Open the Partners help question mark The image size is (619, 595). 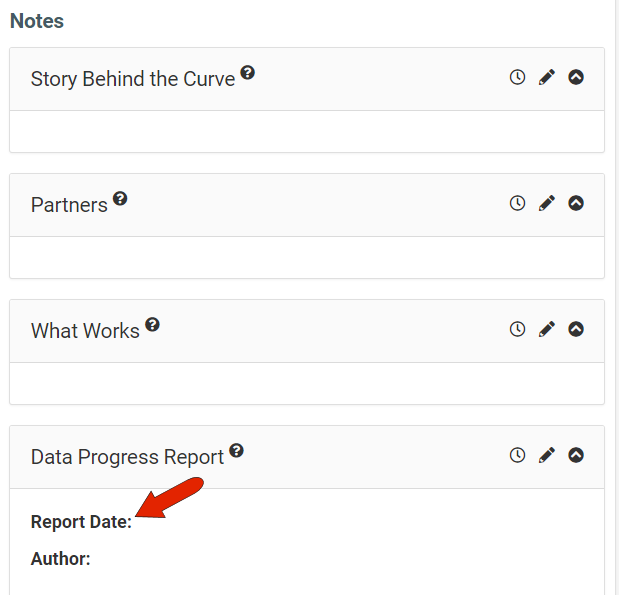(120, 199)
